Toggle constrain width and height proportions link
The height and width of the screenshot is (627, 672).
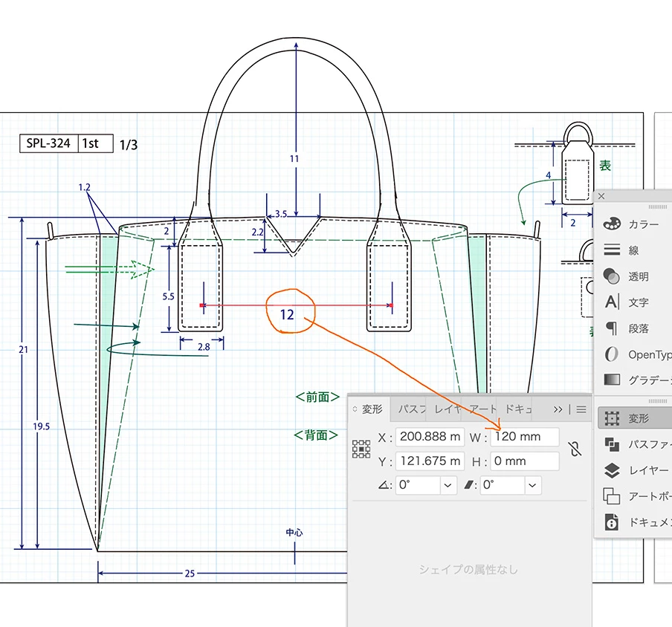pos(575,449)
